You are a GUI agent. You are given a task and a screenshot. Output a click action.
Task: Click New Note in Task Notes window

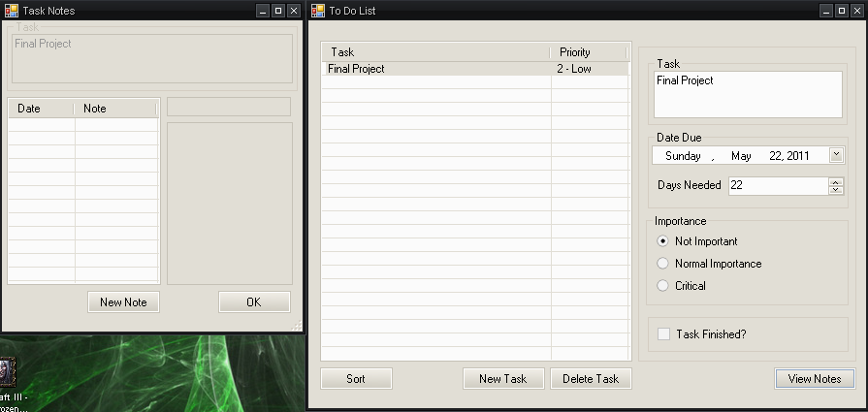tap(123, 301)
